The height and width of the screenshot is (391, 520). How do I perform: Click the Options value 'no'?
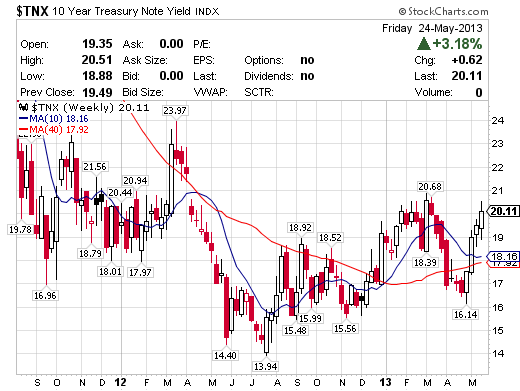coord(307,60)
